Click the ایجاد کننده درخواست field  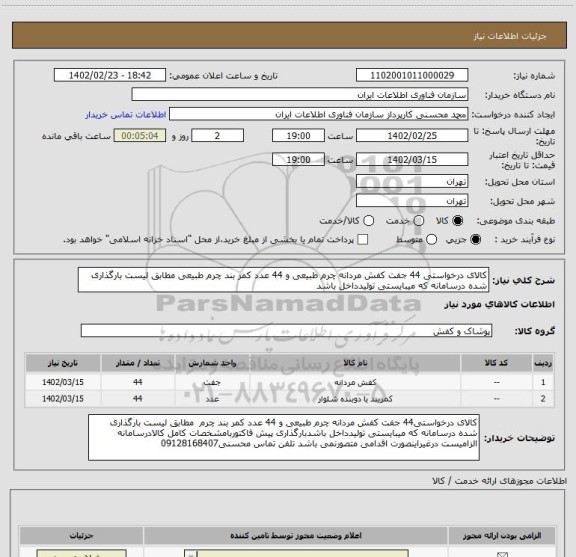(x=318, y=115)
